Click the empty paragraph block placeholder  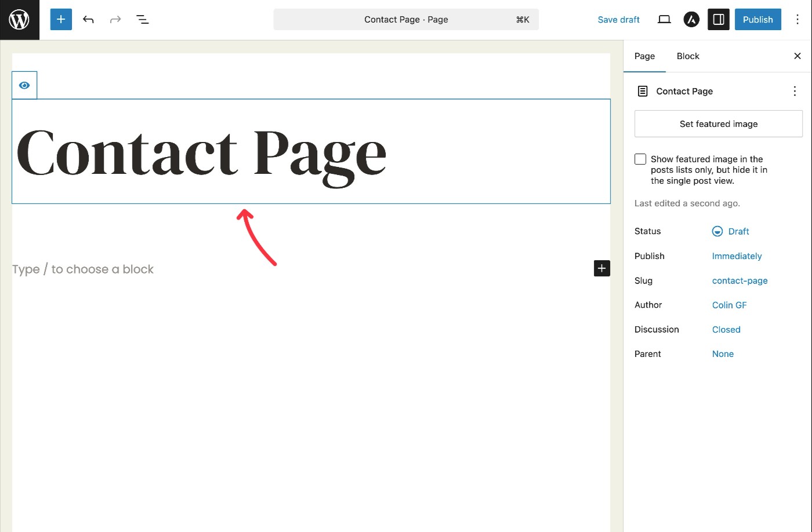pyautogui.click(x=83, y=269)
